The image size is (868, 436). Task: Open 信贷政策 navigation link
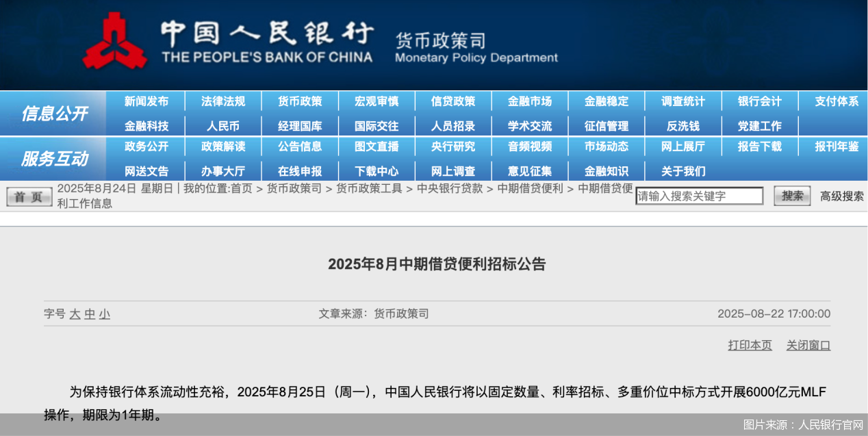(453, 101)
